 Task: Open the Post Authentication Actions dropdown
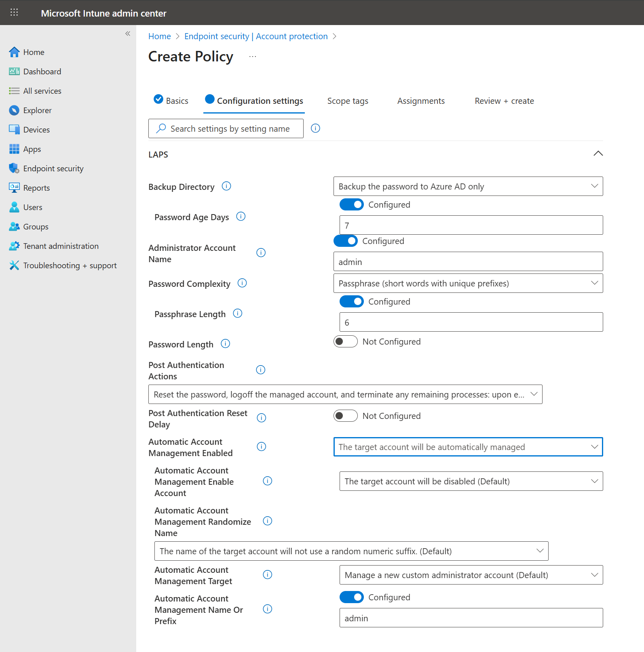point(345,394)
